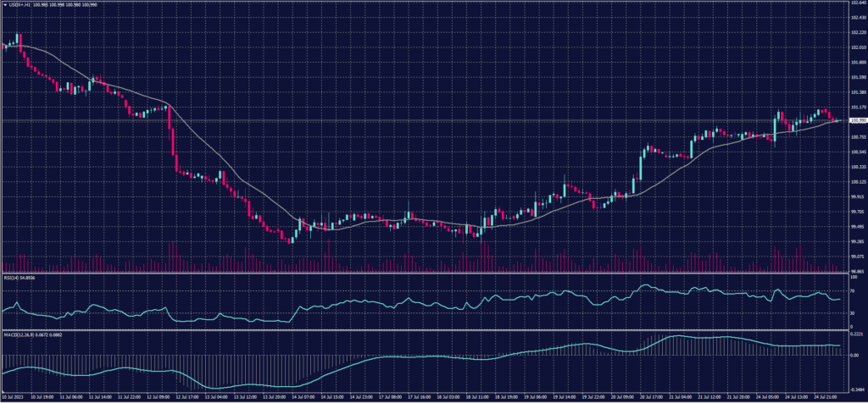Click the RSI 30 level label
Screen dimensions: 868x403
pyautogui.click(x=851, y=313)
